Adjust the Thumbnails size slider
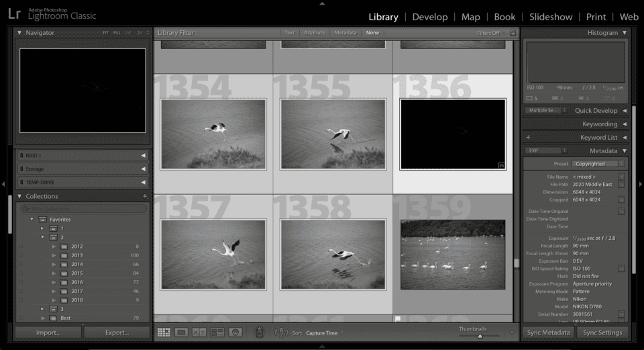Image resolution: width=644 pixels, height=350 pixels. tap(480, 336)
